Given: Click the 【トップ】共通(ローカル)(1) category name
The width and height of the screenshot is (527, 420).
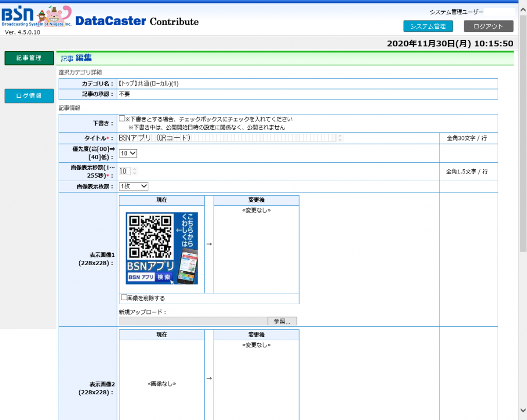Looking at the screenshot, I should (x=148, y=84).
